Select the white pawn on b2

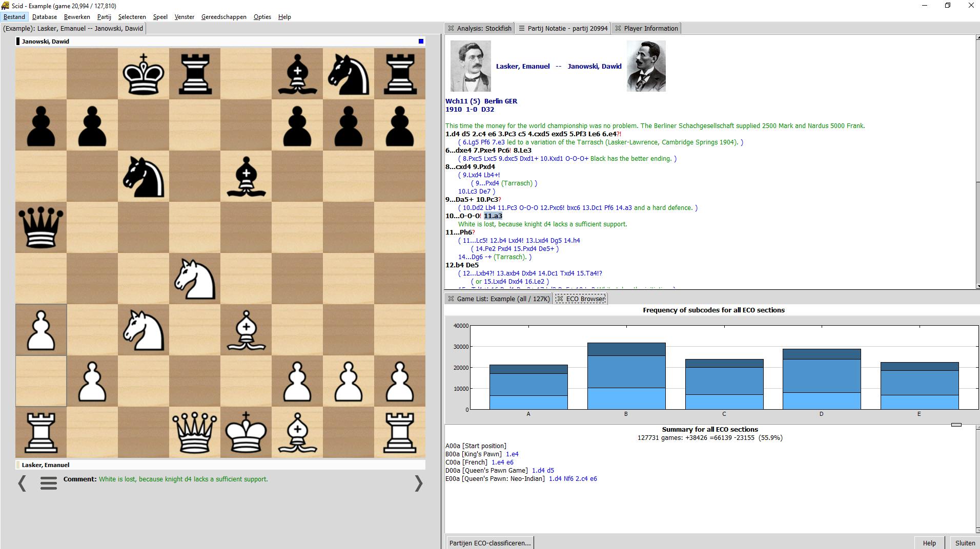(92, 381)
